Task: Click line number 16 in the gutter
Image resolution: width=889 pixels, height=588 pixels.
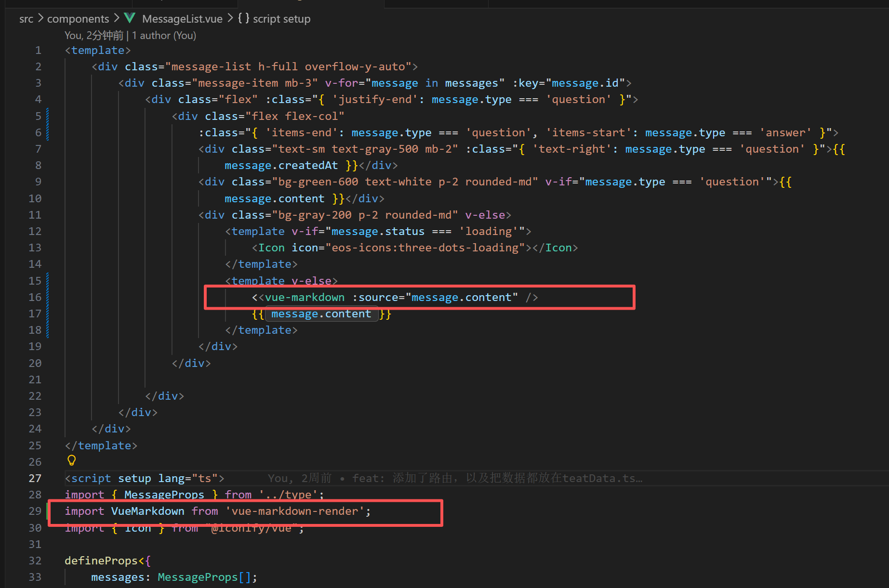Action: (35, 297)
